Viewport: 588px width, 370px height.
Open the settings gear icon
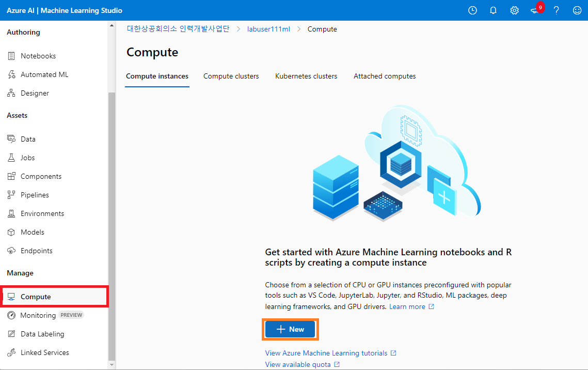click(x=514, y=10)
